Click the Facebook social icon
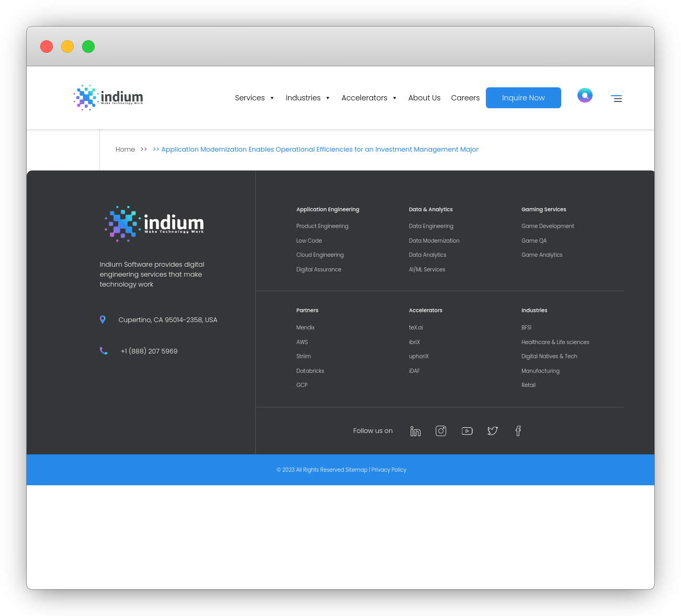This screenshot has height=616, width=681. click(x=518, y=431)
